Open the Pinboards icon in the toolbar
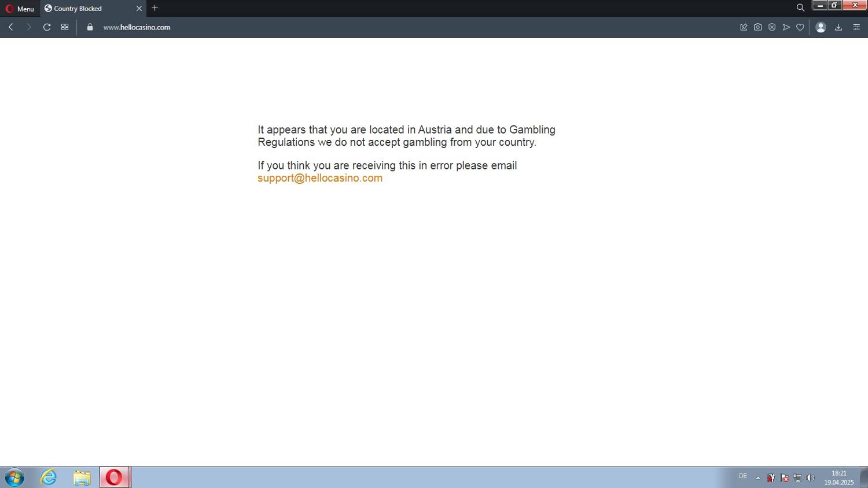 click(x=744, y=27)
